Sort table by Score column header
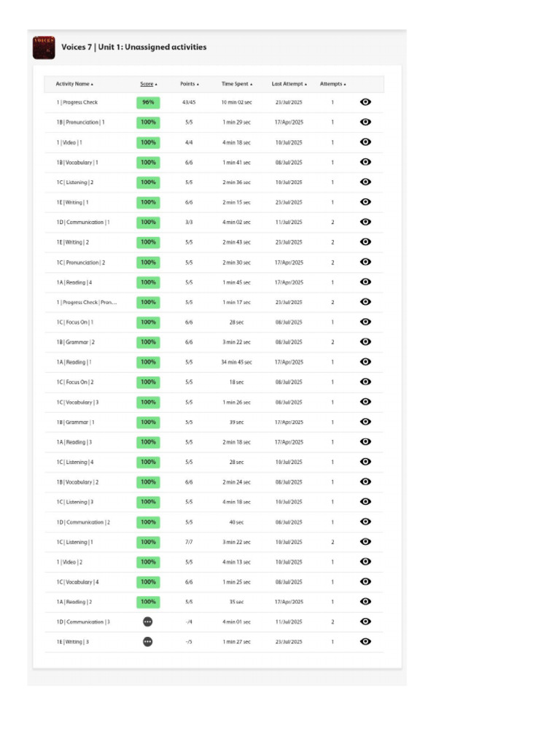This screenshot has width=560, height=747. (x=149, y=84)
